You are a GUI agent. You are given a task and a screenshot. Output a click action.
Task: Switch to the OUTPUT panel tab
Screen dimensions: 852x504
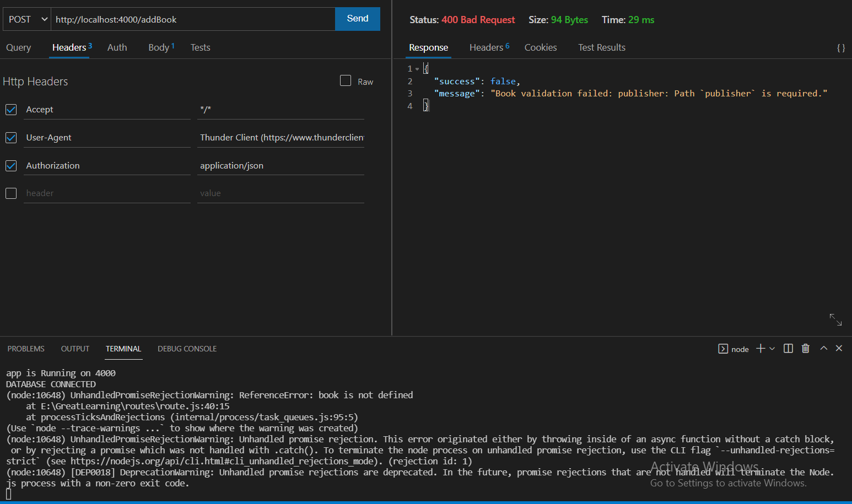[x=75, y=349]
